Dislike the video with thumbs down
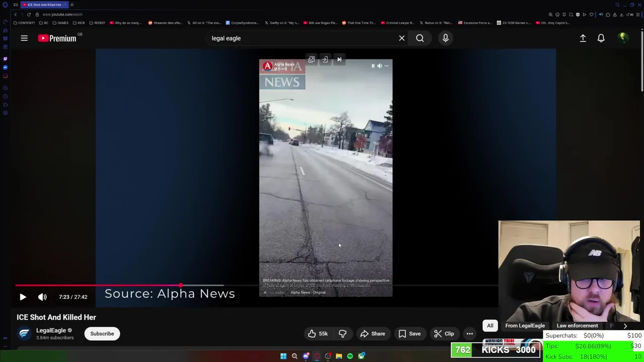The height and width of the screenshot is (362, 644). pos(343,334)
